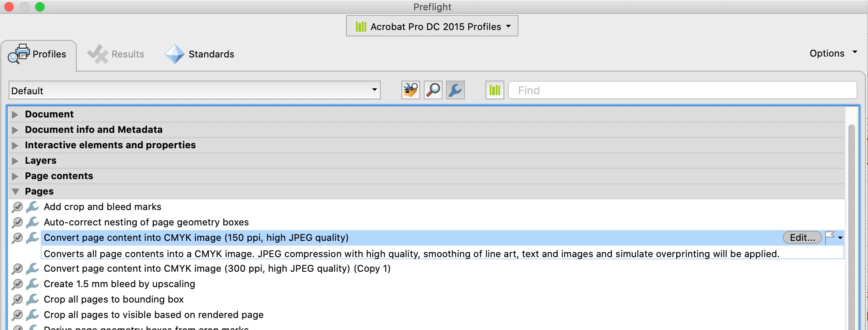
Task: Click the check badge icon beside Create 1.5 mm bleed
Action: point(17,284)
